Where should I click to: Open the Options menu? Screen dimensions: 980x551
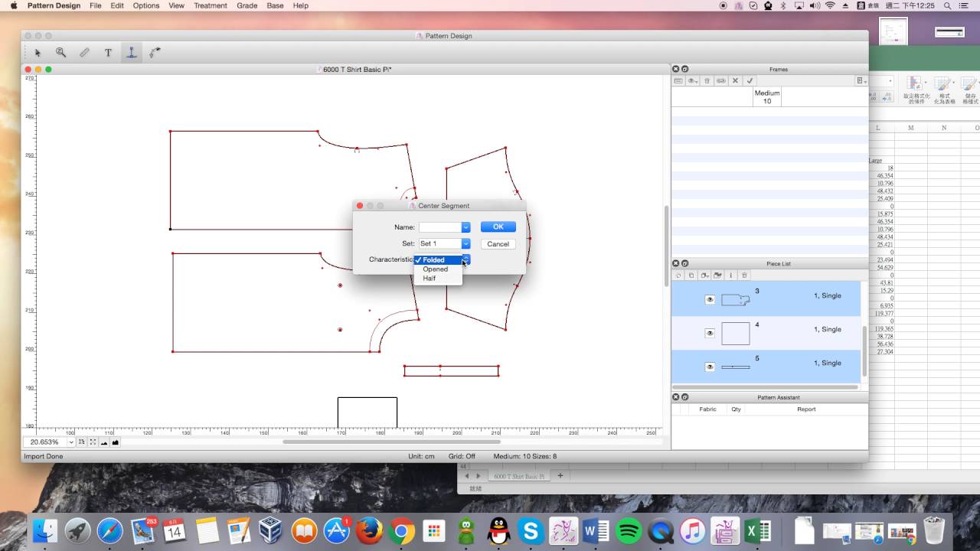pyautogui.click(x=145, y=5)
